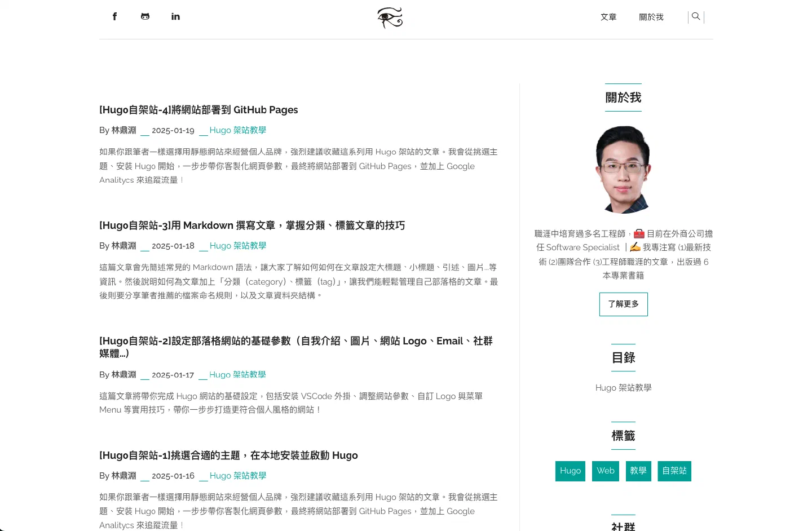The width and height of the screenshot is (812, 531).
Task: Click the date 2025-01-19
Action: coord(173,130)
